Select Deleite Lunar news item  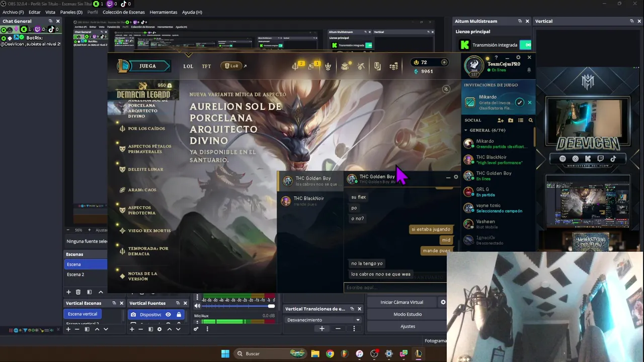(x=145, y=169)
